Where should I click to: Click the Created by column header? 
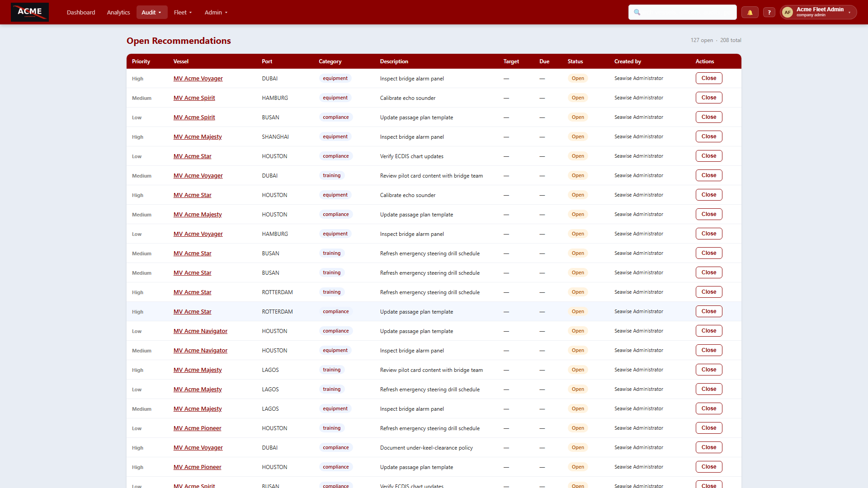click(x=627, y=61)
